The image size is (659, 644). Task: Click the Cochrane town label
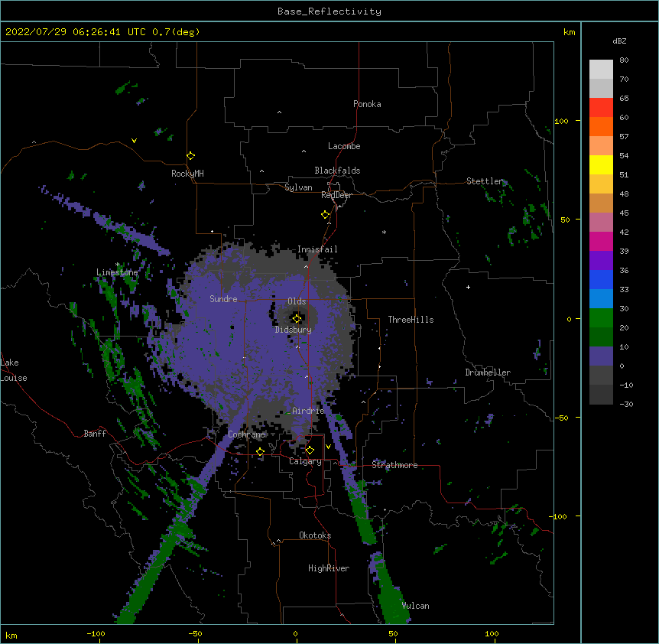[247, 434]
